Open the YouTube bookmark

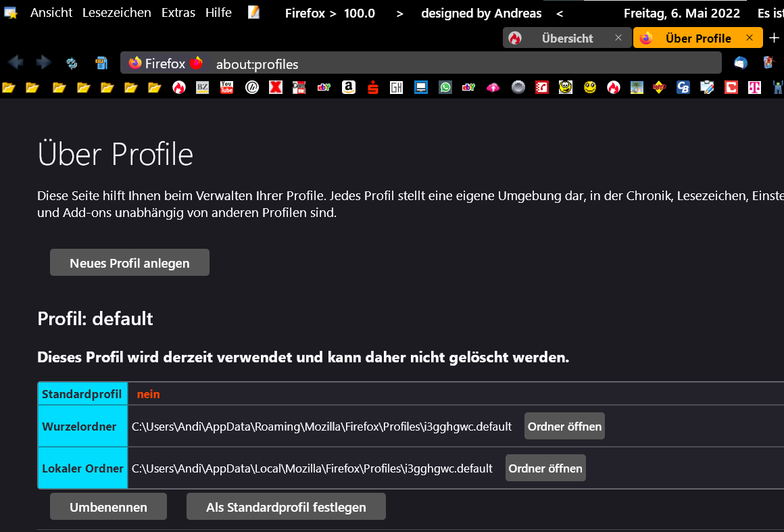click(x=226, y=87)
